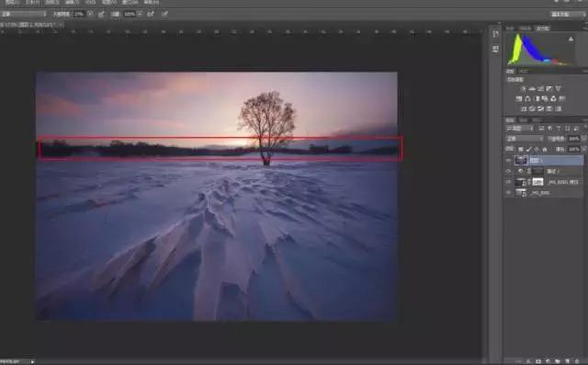Enable airbrush mode in the options bar
Viewport: 588px width, 365px height.
tap(151, 14)
